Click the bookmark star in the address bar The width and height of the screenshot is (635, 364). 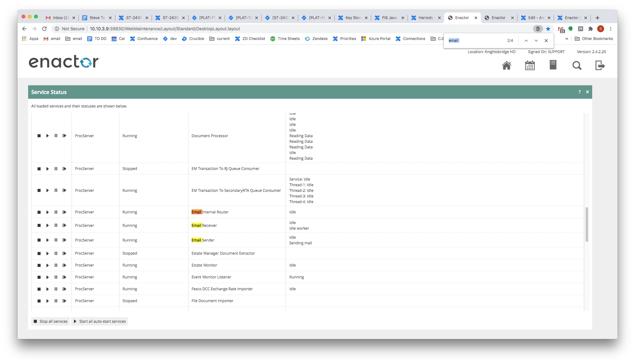click(x=548, y=29)
